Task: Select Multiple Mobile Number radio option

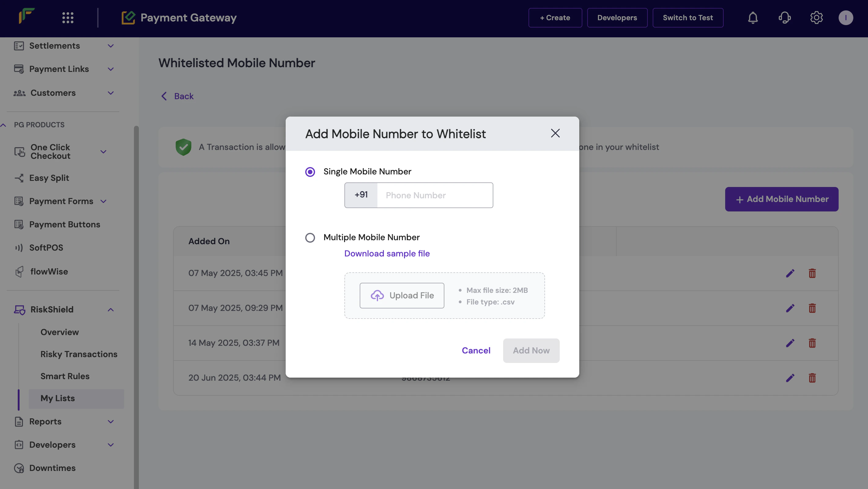Action: [x=310, y=238]
